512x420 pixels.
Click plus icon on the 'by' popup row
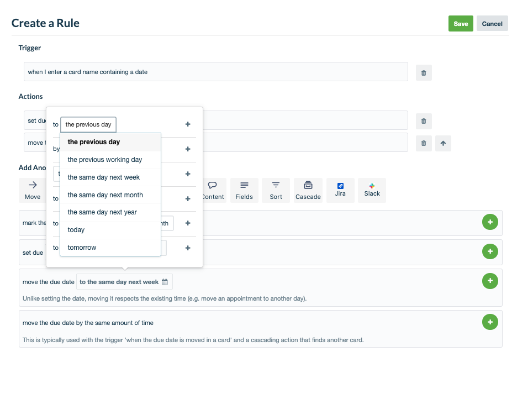[x=188, y=149]
